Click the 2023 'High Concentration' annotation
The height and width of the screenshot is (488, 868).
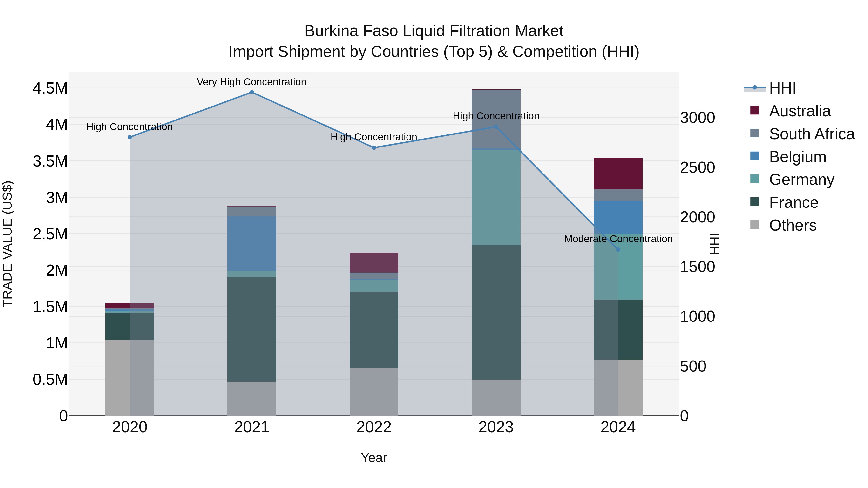pos(496,116)
